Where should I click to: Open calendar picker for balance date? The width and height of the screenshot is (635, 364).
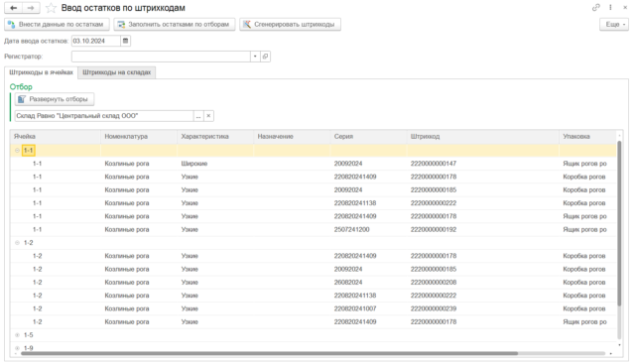pyautogui.click(x=126, y=41)
